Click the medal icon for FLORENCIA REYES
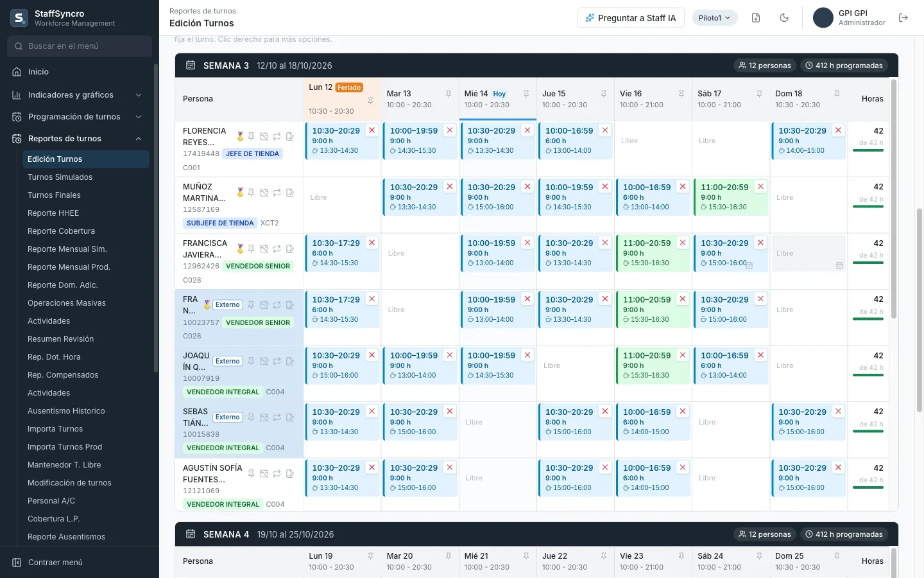 coord(240,136)
